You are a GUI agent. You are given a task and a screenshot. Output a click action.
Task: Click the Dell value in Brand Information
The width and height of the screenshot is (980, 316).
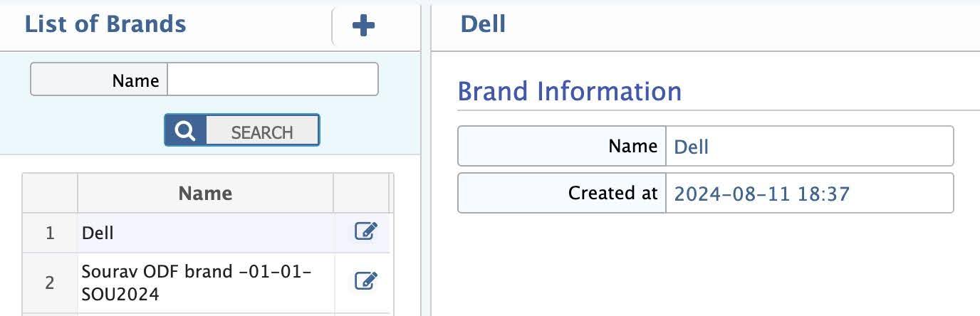692,147
